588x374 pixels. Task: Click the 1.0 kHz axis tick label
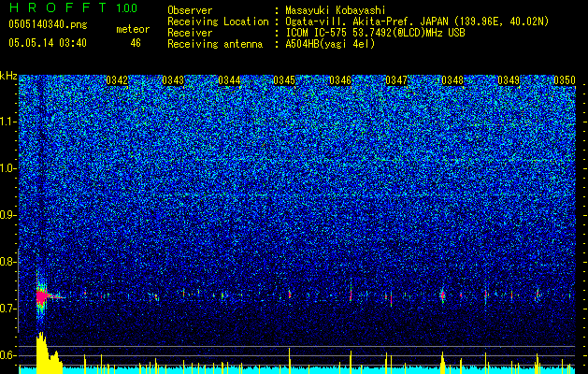(8, 168)
